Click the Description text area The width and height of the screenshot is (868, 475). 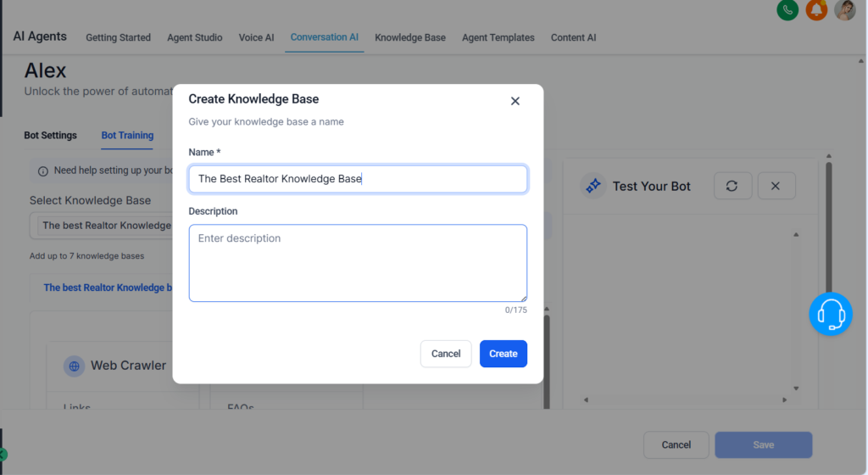coord(358,263)
